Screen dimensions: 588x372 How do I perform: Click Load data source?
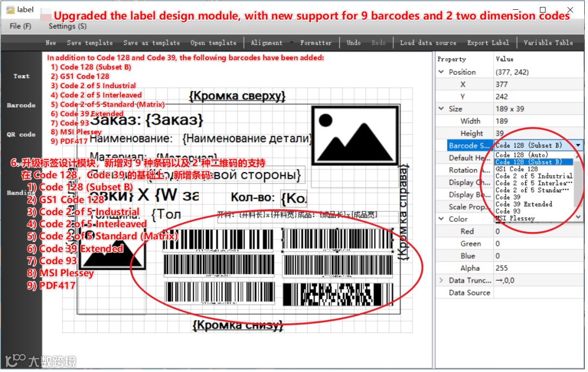click(428, 42)
